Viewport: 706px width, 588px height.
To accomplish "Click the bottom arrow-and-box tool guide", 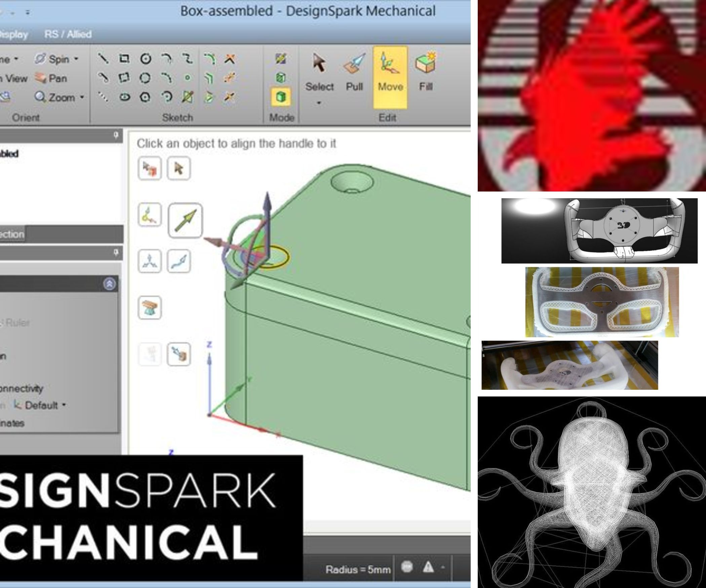I will point(179,354).
